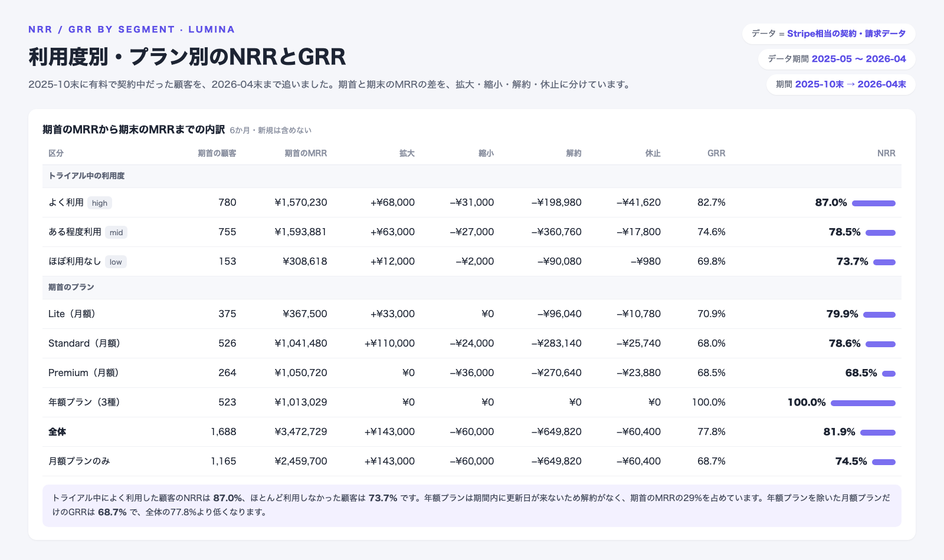
Task: Select the 全体 row label
Action: tap(57, 432)
